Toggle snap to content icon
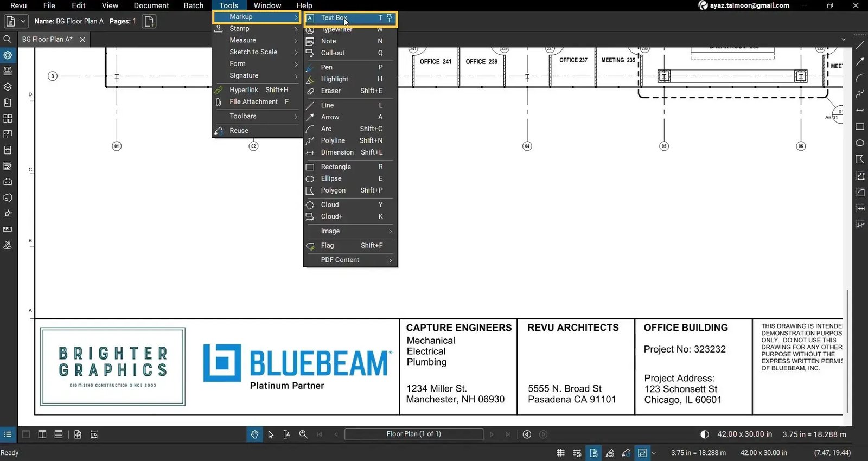 593,453
